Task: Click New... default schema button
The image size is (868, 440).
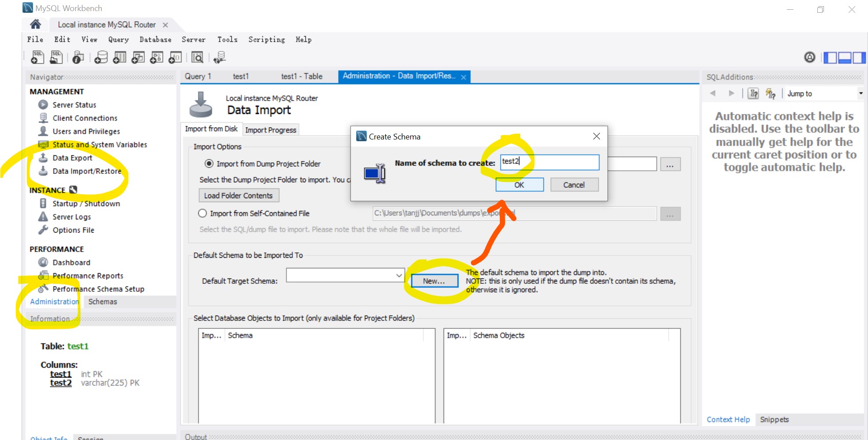Action: pyautogui.click(x=434, y=281)
